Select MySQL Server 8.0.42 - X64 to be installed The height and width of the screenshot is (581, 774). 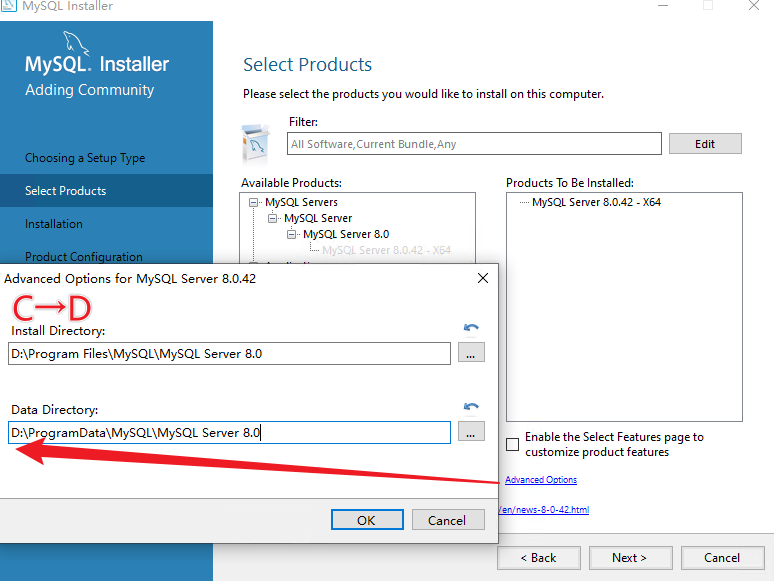[x=596, y=202]
